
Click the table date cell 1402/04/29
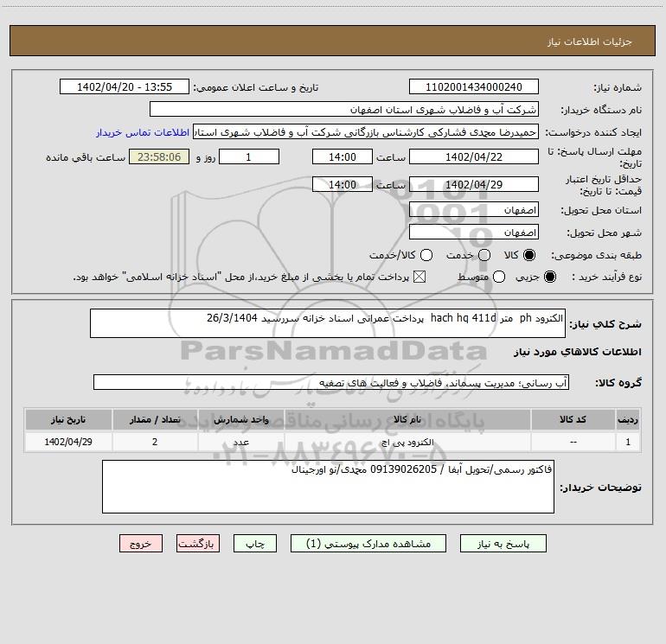coord(68,442)
